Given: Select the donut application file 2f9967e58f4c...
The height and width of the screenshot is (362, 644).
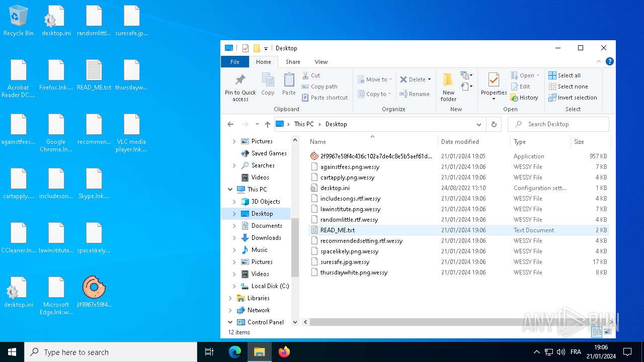Looking at the screenshot, I should click(371, 156).
